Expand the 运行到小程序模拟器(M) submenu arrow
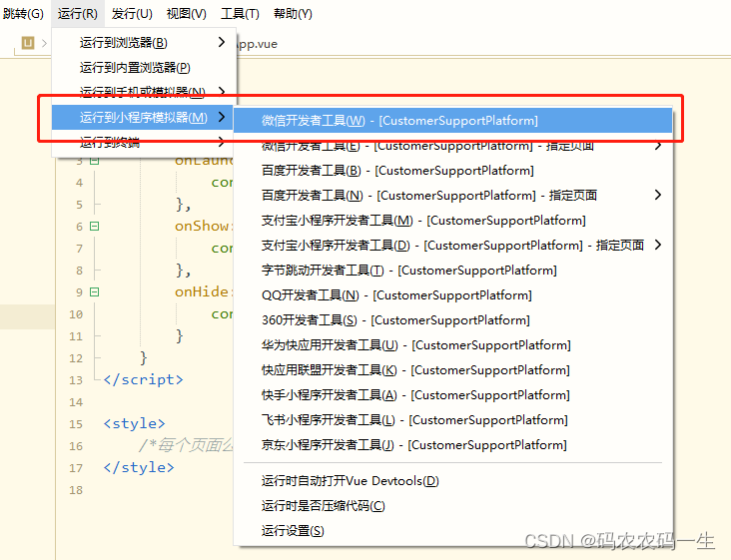Viewport: 731px width, 560px height. (x=222, y=117)
